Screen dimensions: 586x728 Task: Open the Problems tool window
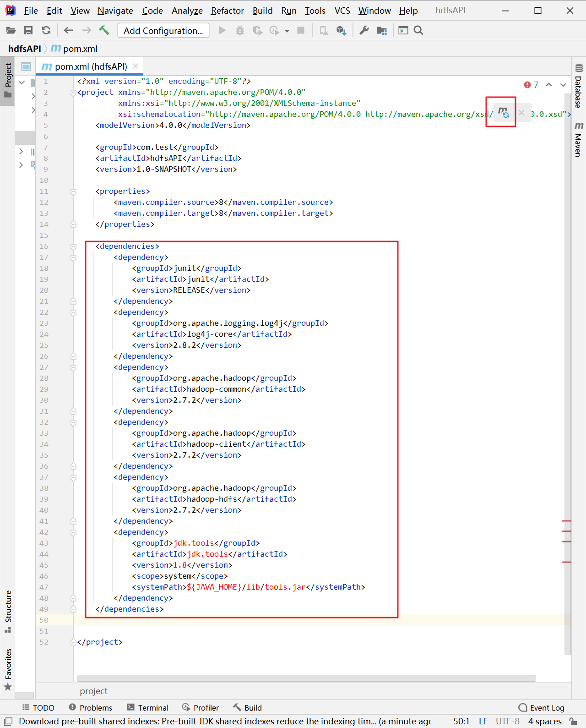click(91, 708)
